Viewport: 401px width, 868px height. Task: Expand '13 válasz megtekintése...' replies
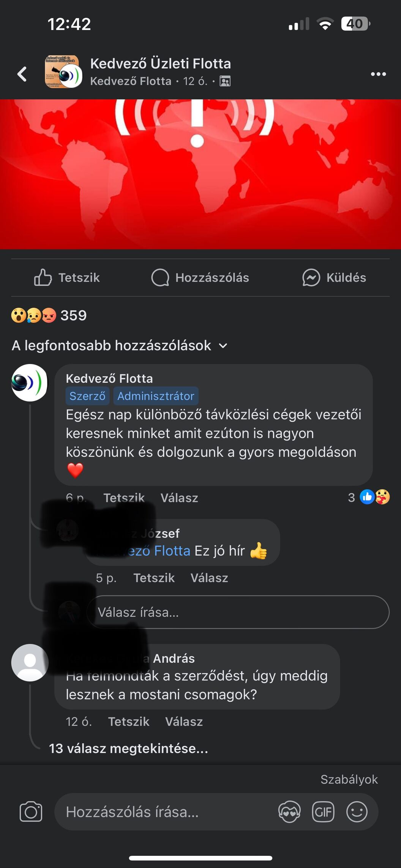click(128, 748)
